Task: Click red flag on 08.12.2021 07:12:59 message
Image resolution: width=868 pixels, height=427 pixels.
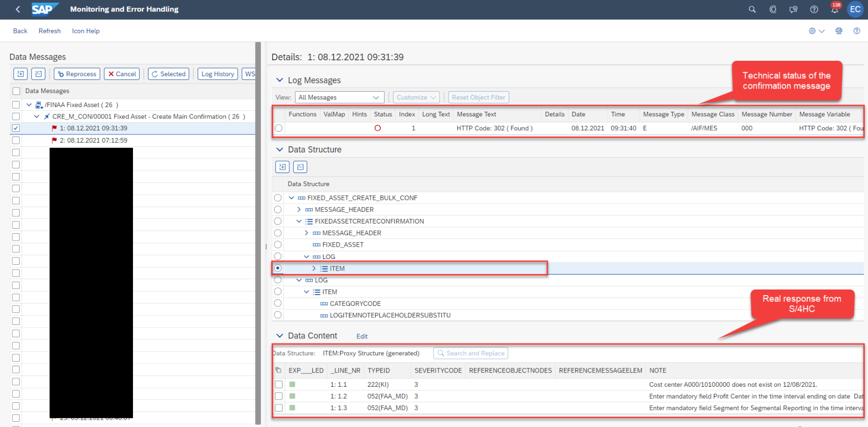Action: tap(55, 140)
